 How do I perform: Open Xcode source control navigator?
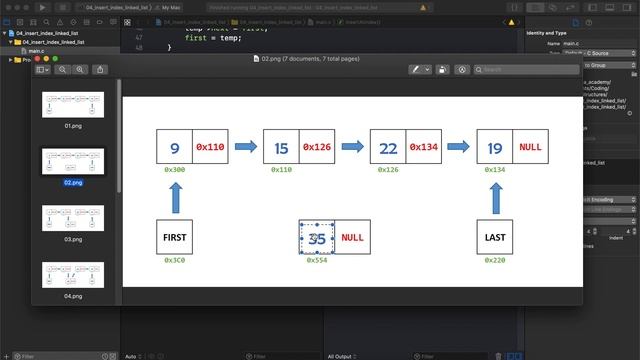[20, 22]
